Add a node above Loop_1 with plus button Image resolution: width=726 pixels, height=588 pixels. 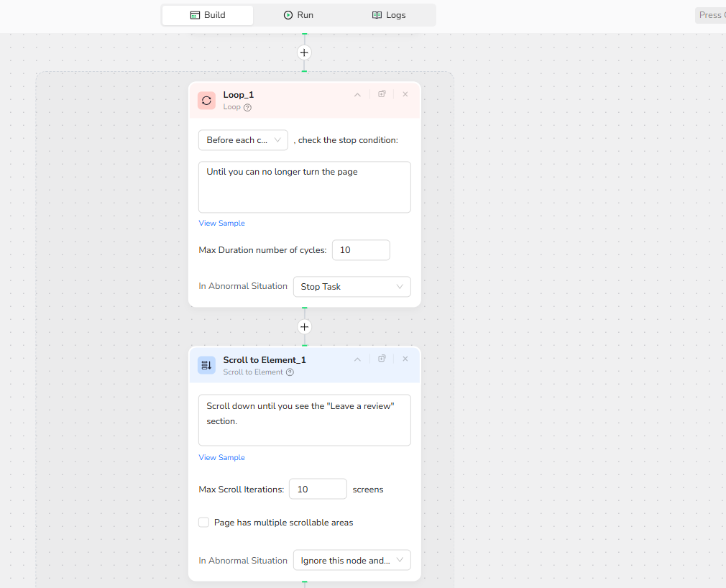coord(304,52)
